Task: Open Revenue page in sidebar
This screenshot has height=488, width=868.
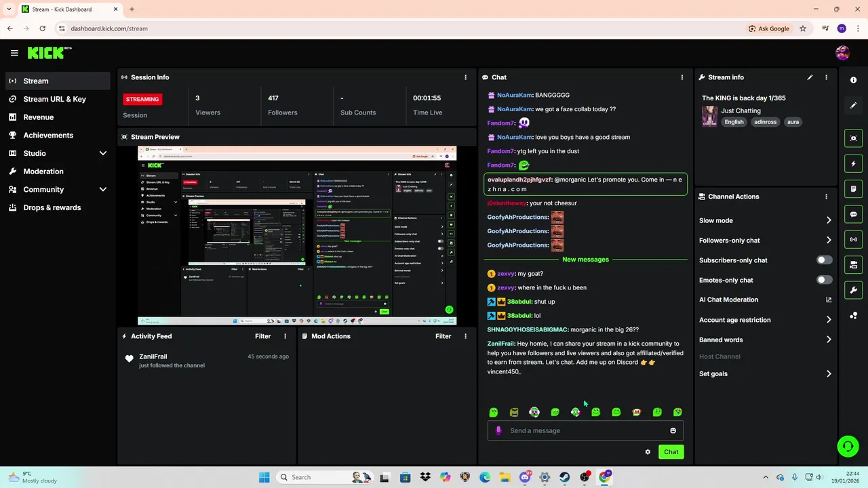Action: click(58, 117)
